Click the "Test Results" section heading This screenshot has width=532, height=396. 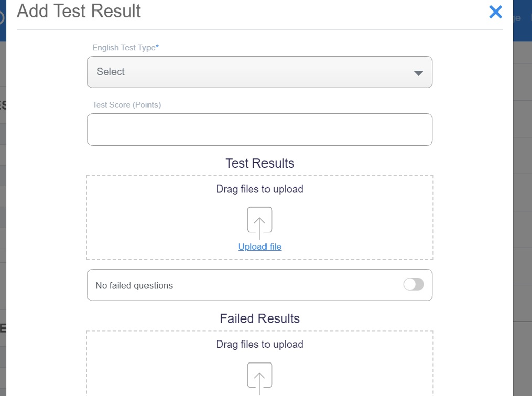pos(259,164)
